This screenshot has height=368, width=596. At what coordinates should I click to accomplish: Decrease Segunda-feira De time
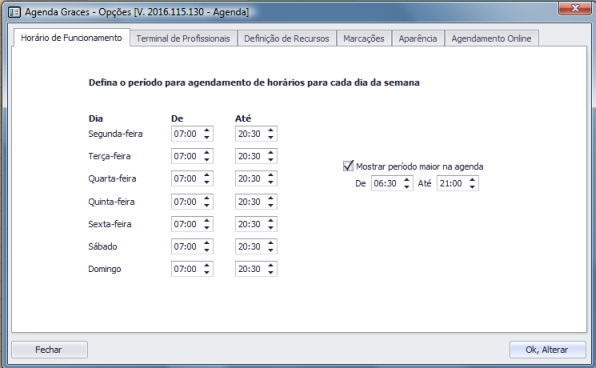[x=206, y=137]
